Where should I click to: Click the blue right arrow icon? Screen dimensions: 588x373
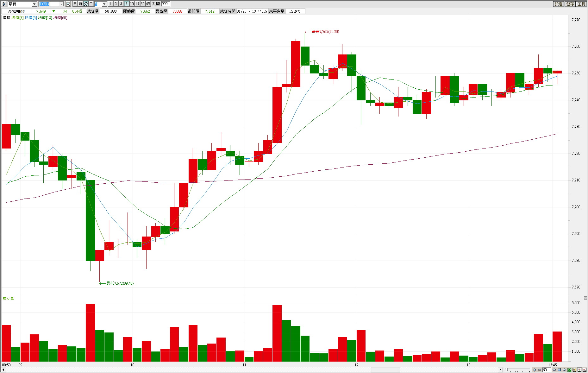click(x=564, y=370)
